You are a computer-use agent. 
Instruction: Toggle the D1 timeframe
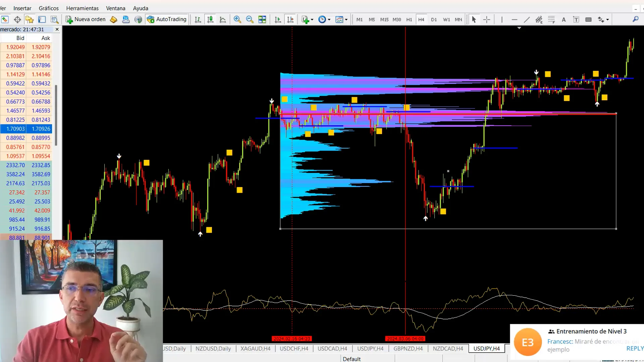pos(434,19)
